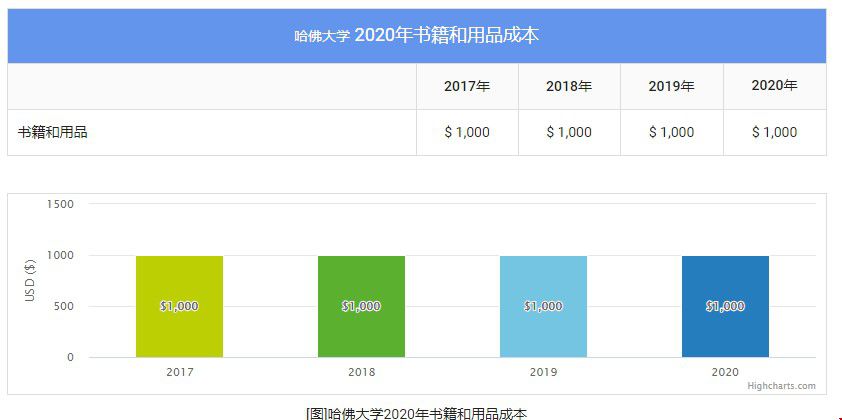Click the 2020 x-axis label
The width and height of the screenshot is (842, 420).
coord(725,372)
